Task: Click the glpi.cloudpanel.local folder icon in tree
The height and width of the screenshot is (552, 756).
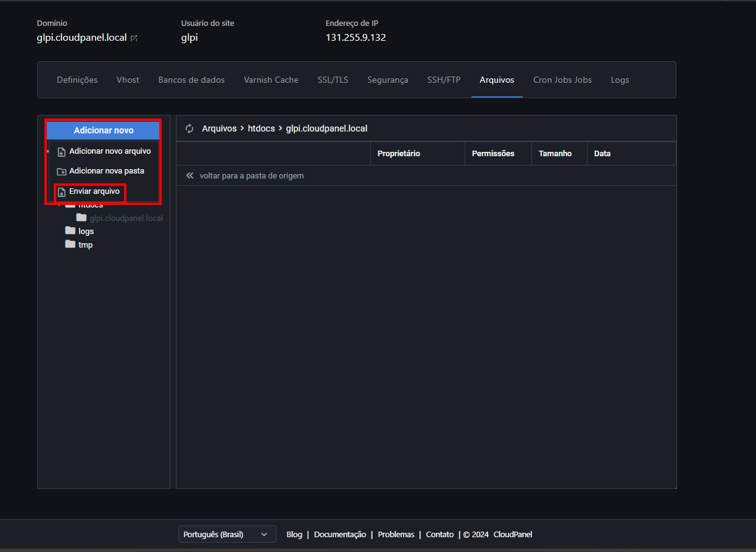Action: tap(81, 218)
